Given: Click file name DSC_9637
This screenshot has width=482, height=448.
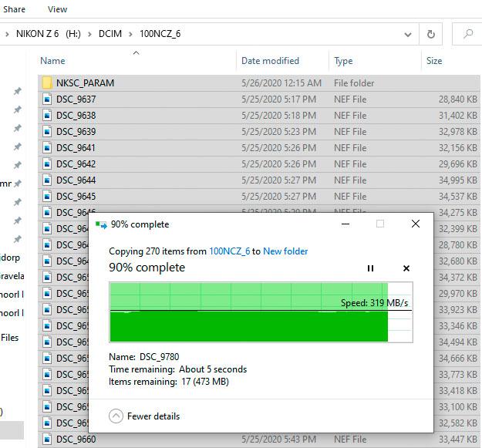Looking at the screenshot, I should pyautogui.click(x=76, y=99).
